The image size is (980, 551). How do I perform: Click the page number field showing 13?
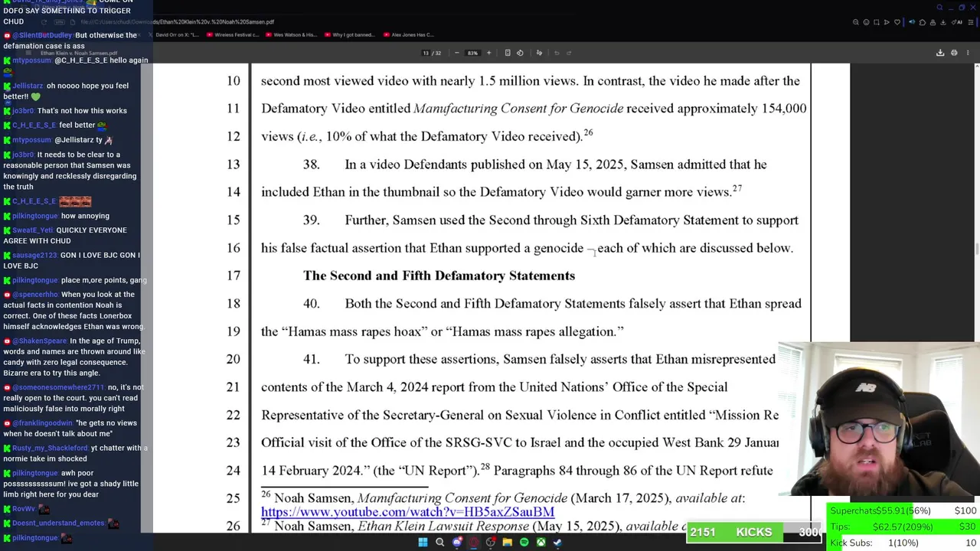[426, 53]
